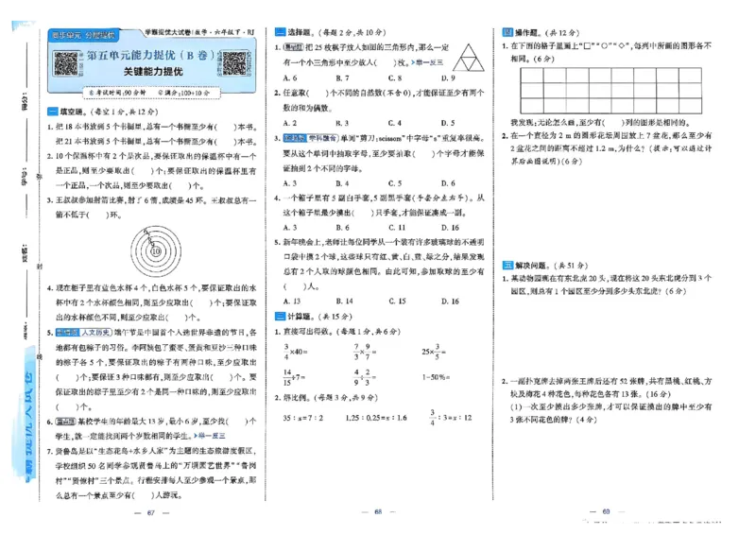Click the proportion 1.25 : 0.25 = x : 1.6
Screen dimensions: 756x535
click(x=376, y=418)
